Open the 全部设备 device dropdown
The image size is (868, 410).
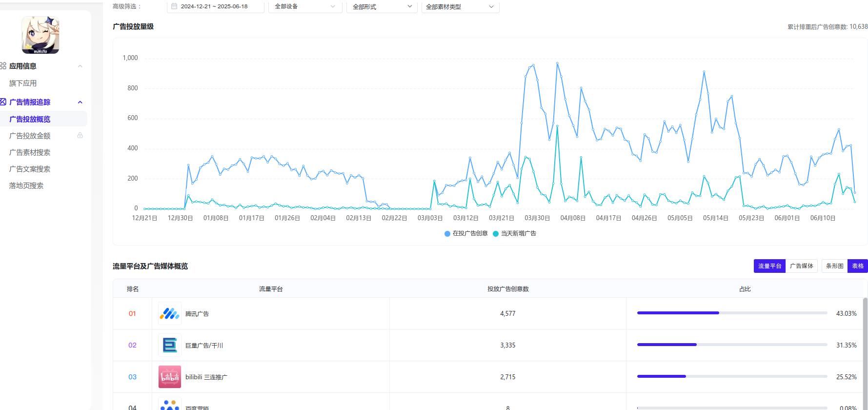coord(305,7)
